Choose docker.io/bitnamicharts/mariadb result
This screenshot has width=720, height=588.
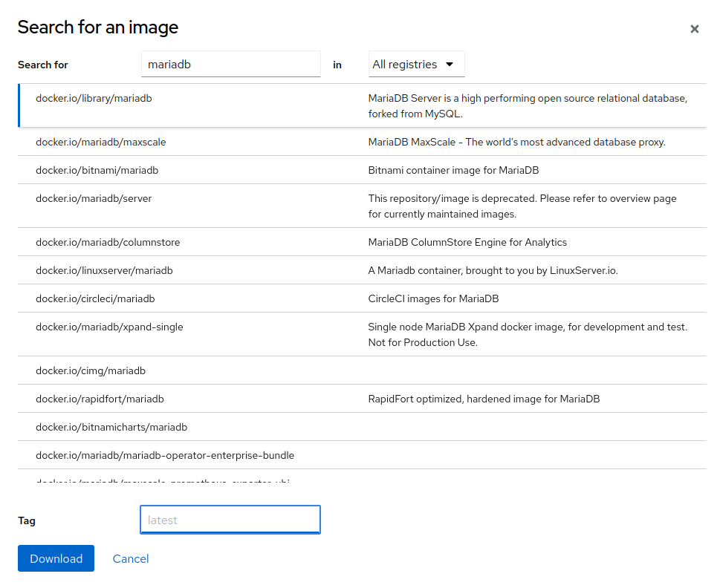[111, 427]
